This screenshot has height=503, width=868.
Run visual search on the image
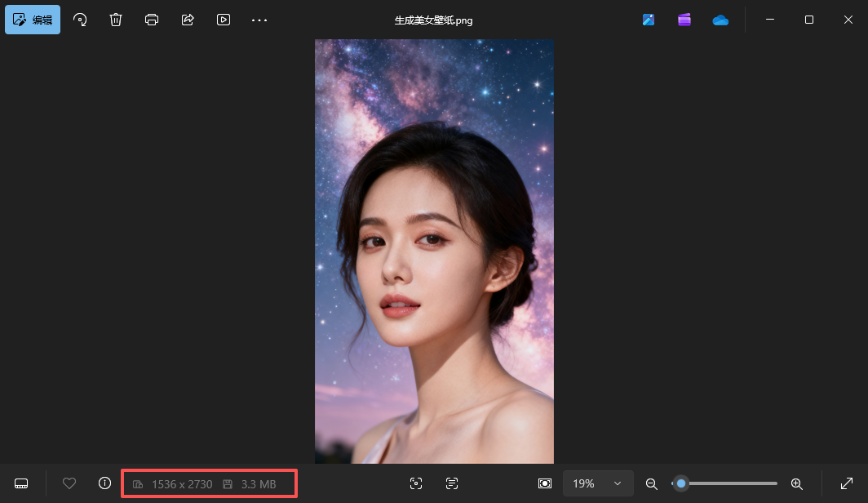click(416, 483)
